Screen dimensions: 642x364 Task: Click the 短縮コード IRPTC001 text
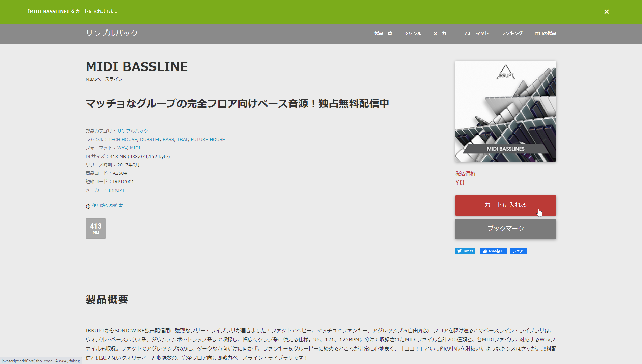(110, 181)
